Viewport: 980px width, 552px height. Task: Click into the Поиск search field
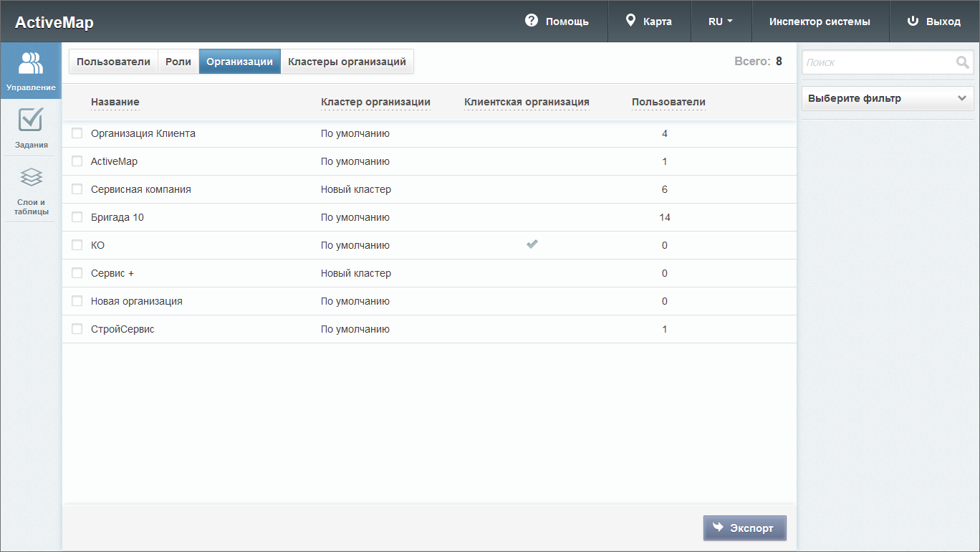pos(878,62)
